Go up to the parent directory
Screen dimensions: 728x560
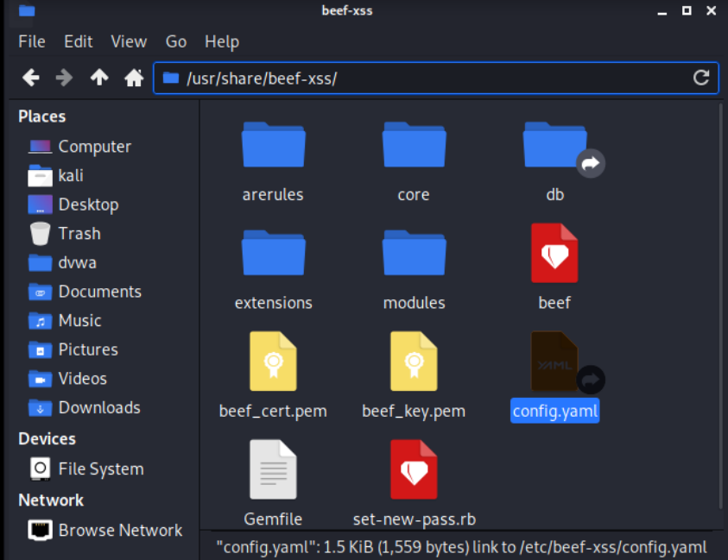point(99,78)
